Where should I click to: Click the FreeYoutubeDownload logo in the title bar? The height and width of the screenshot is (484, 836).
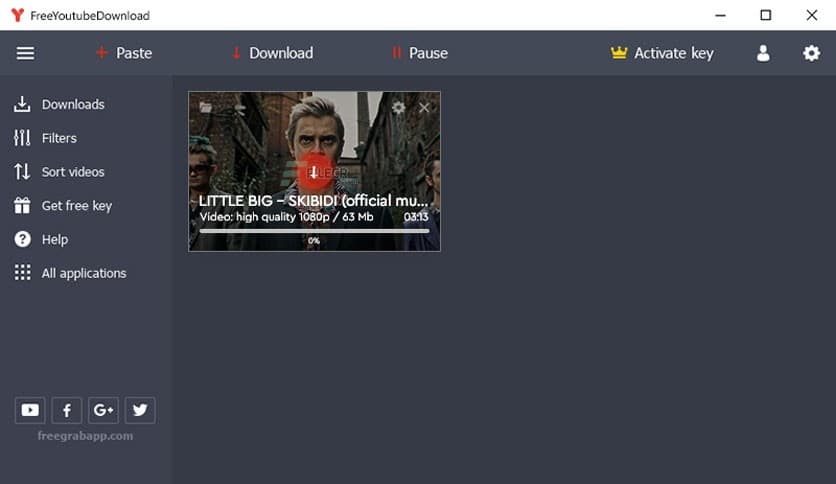pos(18,15)
